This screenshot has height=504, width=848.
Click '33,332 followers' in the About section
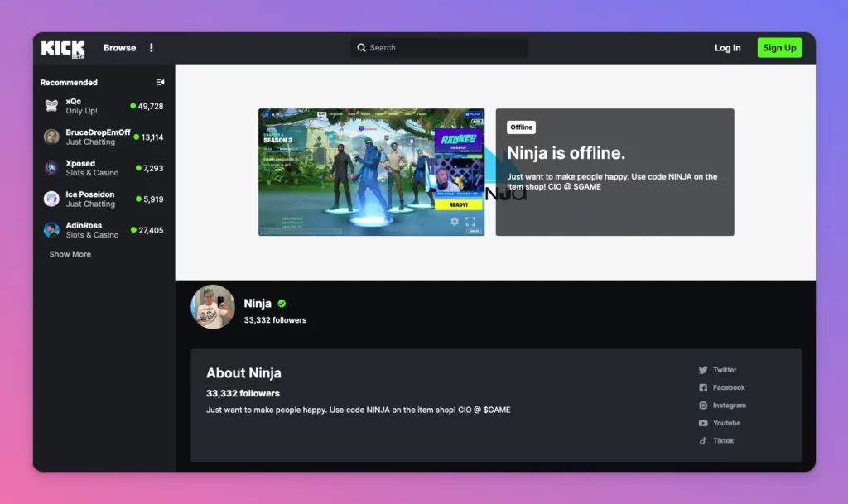pyautogui.click(x=243, y=394)
